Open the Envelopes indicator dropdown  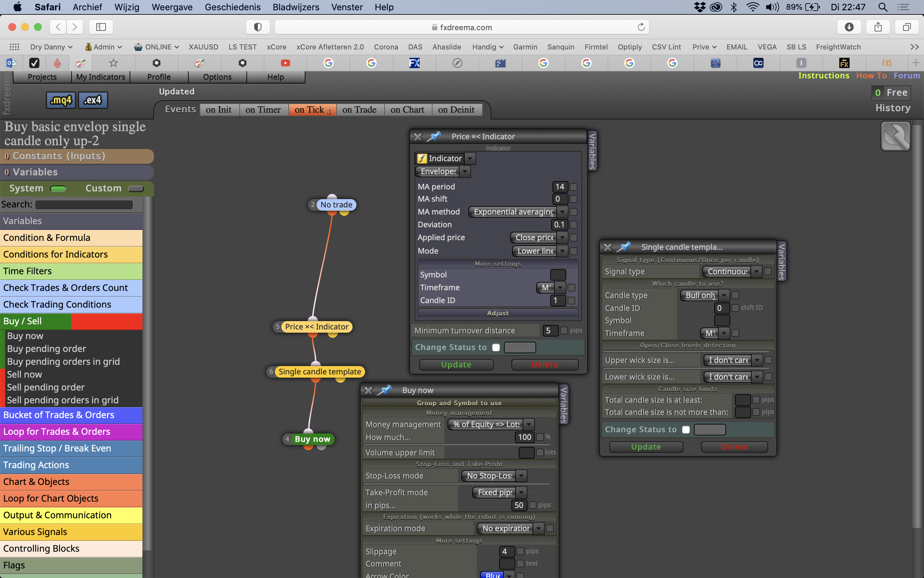tap(443, 171)
